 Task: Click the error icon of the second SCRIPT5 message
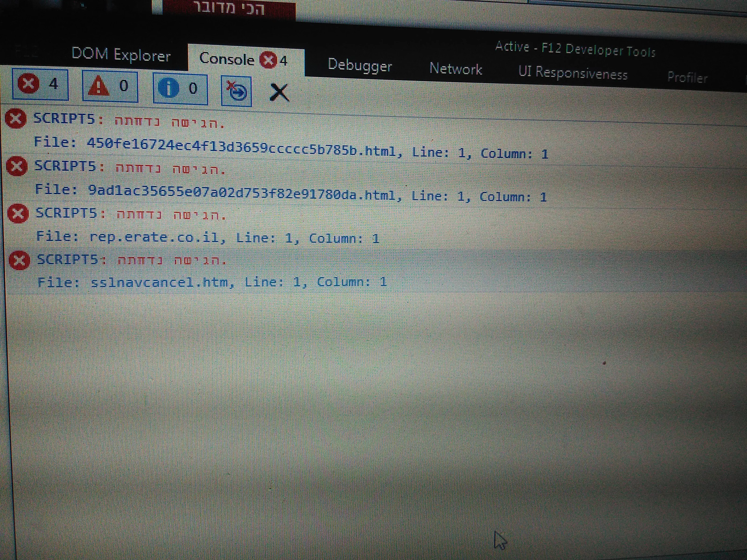point(17,166)
